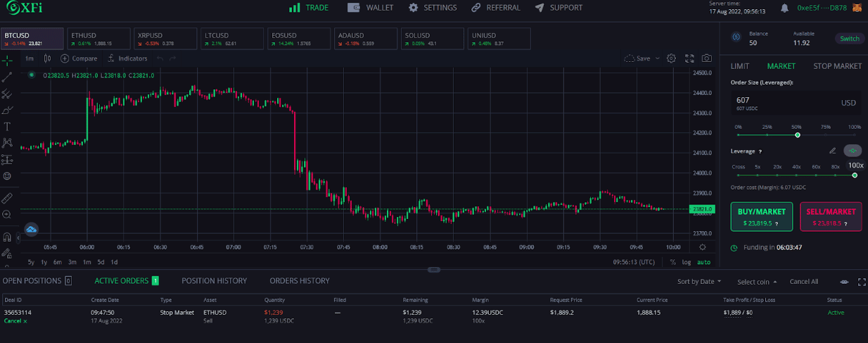This screenshot has height=343, width=868.
Task: Click the candlestick chart style icon
Action: (x=47, y=58)
